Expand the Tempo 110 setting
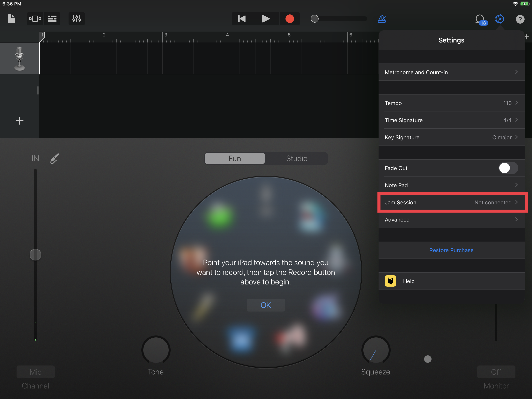Image resolution: width=532 pixels, height=399 pixels. [x=451, y=103]
